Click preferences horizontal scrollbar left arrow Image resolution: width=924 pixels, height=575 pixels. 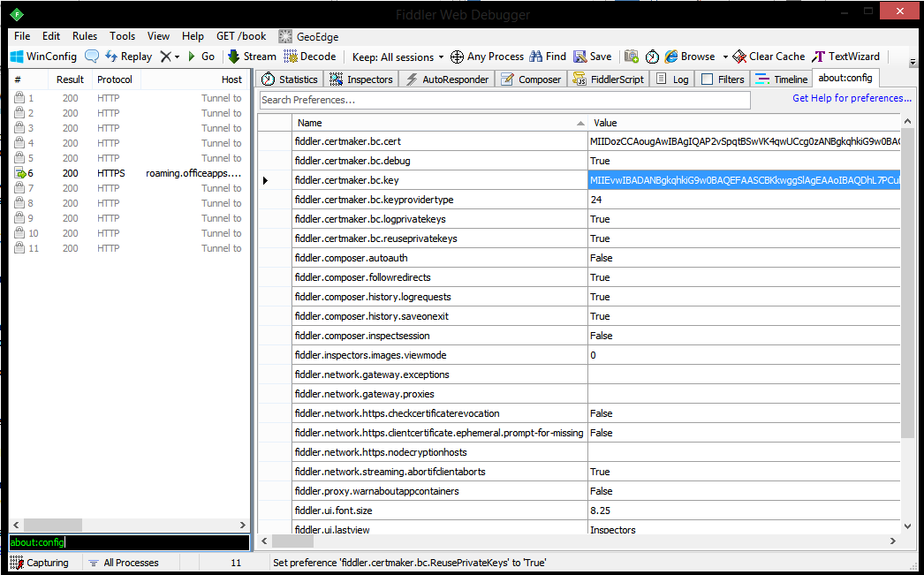coord(265,541)
